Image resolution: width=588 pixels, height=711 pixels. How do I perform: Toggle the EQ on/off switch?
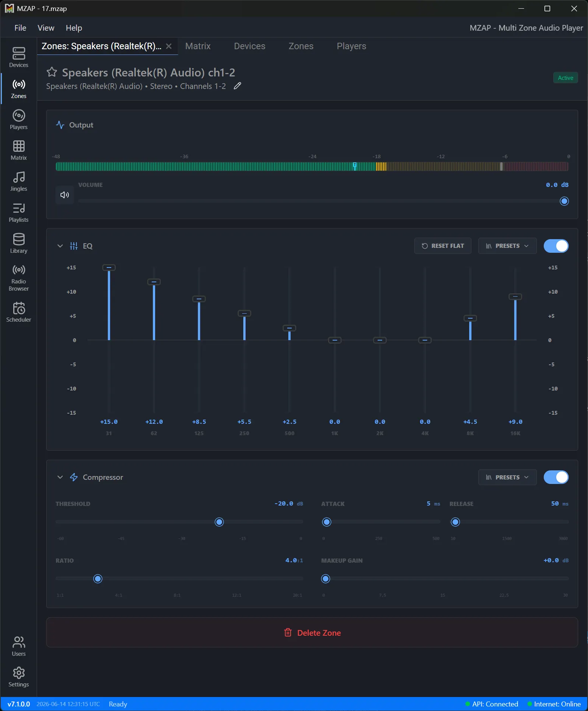(556, 246)
